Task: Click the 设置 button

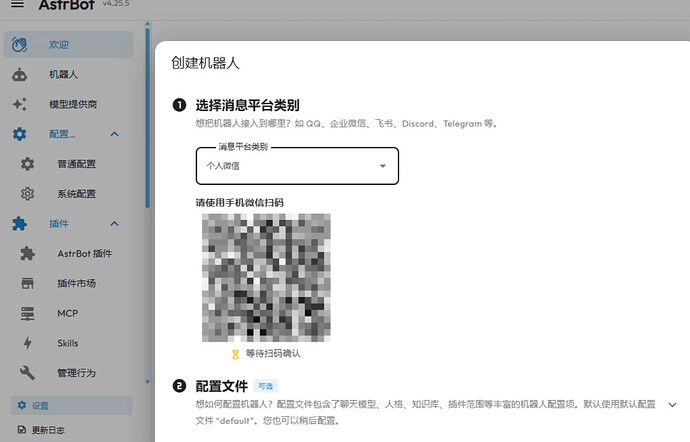Action: click(71, 405)
